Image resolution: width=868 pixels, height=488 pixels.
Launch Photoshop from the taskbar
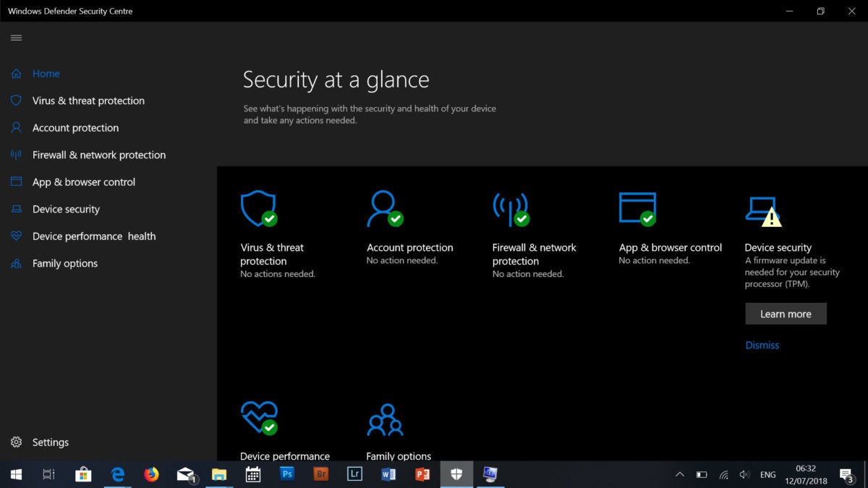(x=287, y=474)
